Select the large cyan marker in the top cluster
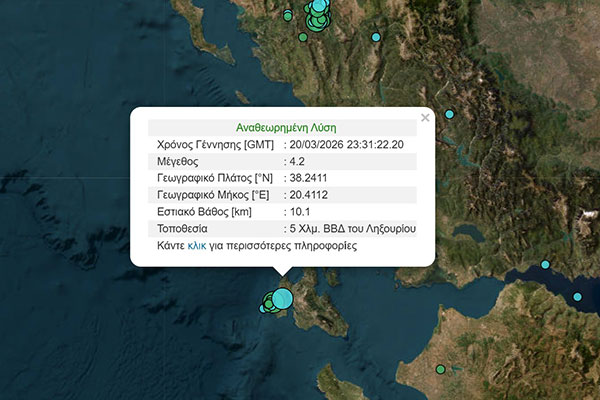This screenshot has height=400, width=600. pyautogui.click(x=319, y=8)
